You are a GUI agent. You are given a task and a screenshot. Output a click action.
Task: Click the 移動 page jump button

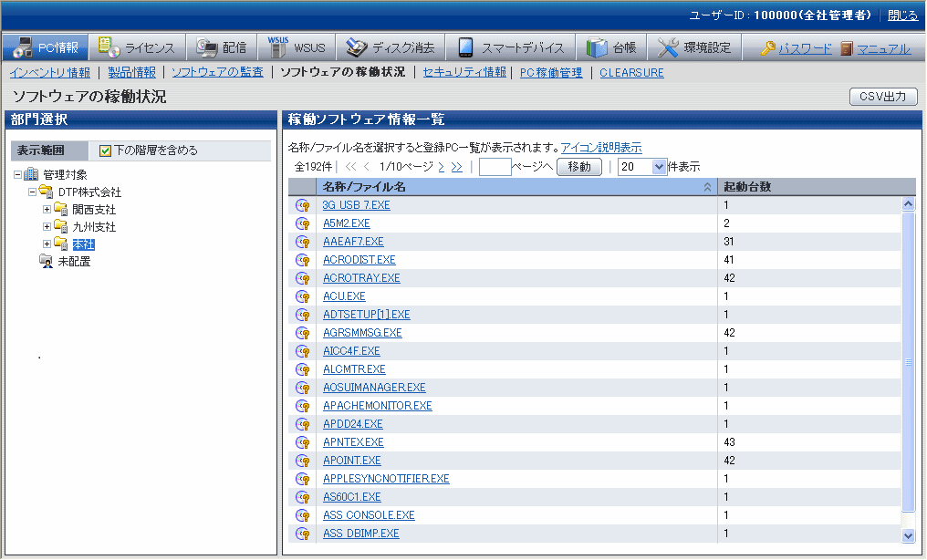point(579,167)
